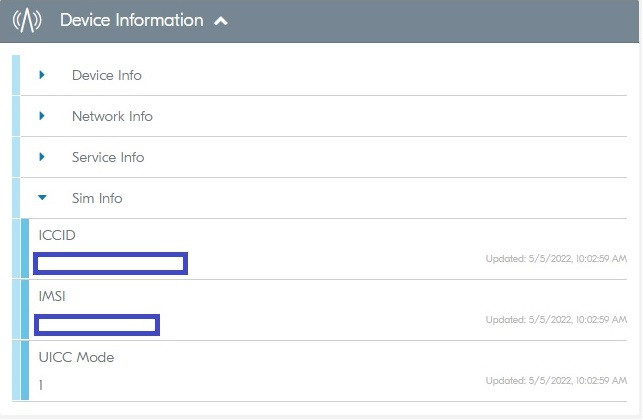Collapse the Sim Info arrow
This screenshot has height=420, width=643.
[x=42, y=198]
